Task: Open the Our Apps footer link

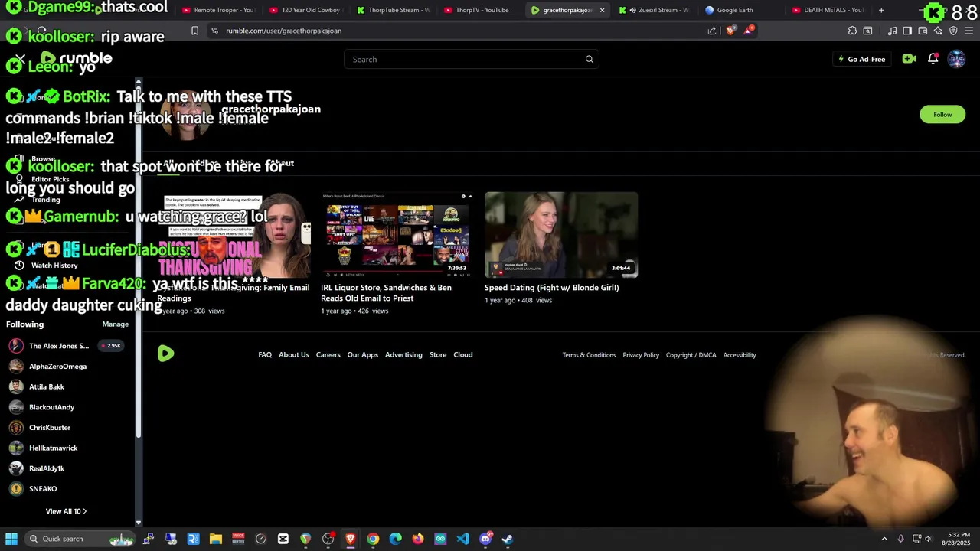Action: [x=363, y=355]
